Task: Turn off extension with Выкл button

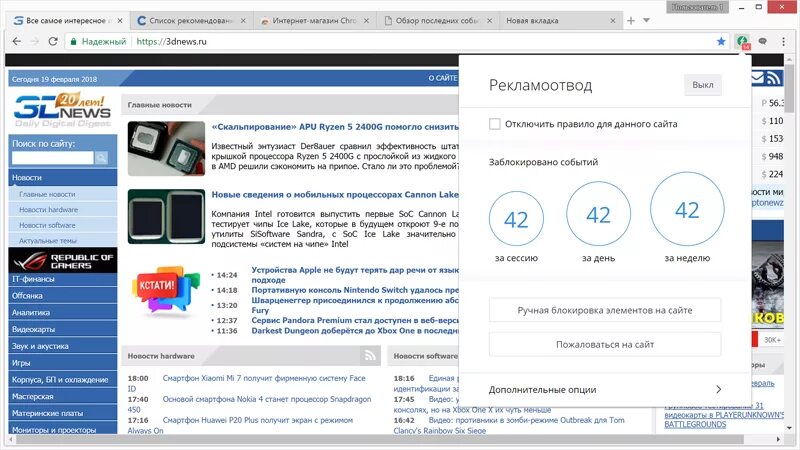Action: pos(703,85)
